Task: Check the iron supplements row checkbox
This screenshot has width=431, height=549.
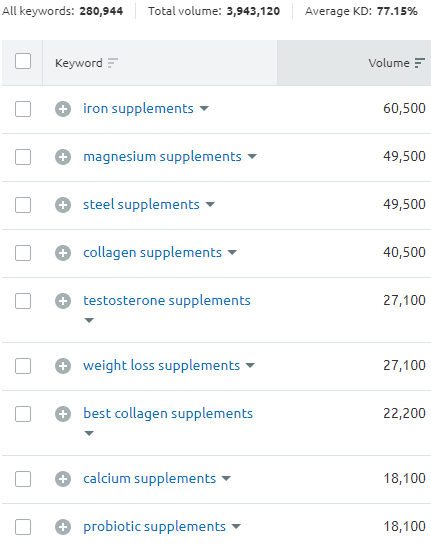Action: click(23, 109)
